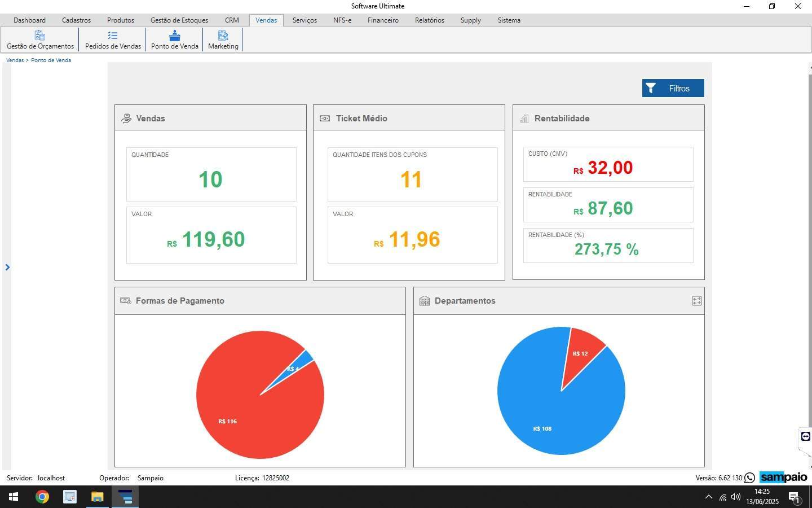The image size is (812, 508).
Task: Open the Produtos tab
Action: coord(121,20)
